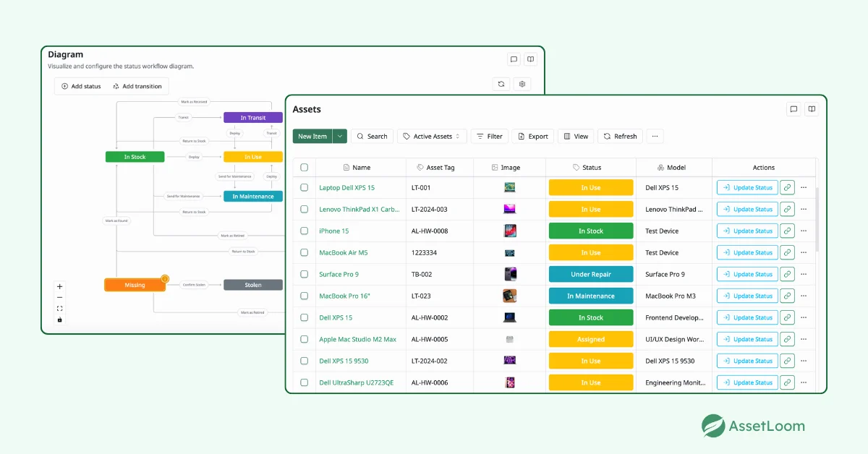Click the New Item button
Viewport: 868px width, 454px height.
[312, 136]
